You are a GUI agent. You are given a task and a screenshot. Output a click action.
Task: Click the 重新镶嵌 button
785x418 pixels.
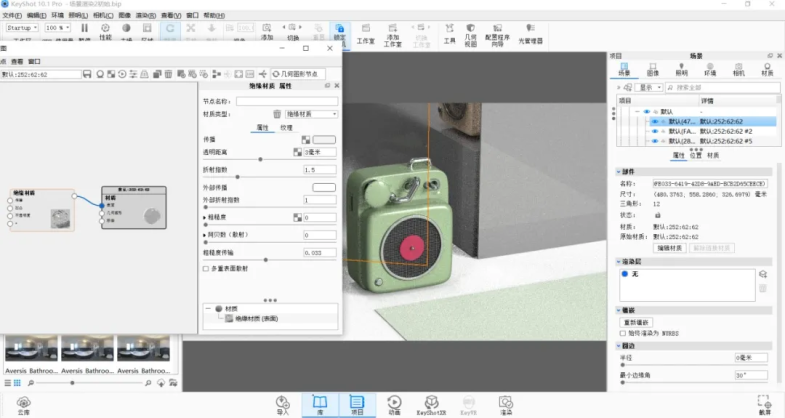coord(637,322)
